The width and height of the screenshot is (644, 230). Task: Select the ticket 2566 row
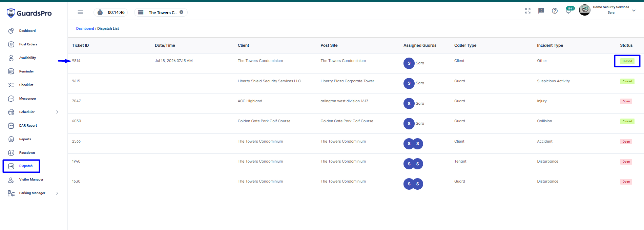pos(356,144)
